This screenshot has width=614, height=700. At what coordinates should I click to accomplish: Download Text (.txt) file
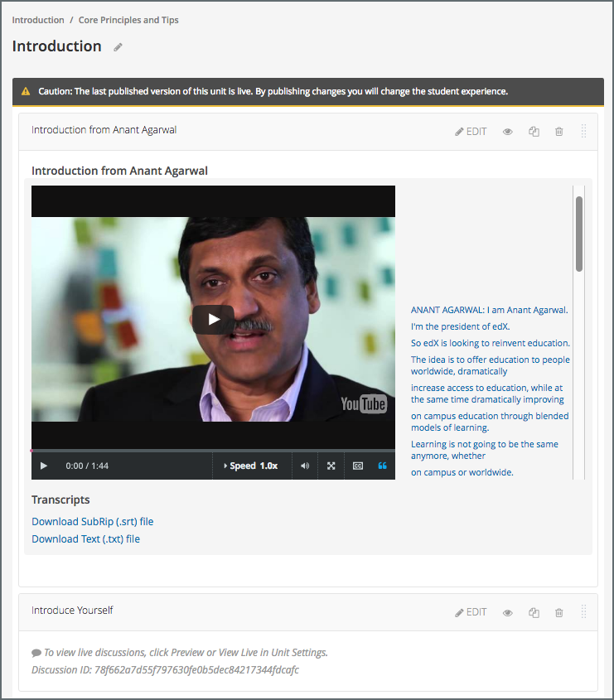click(85, 539)
